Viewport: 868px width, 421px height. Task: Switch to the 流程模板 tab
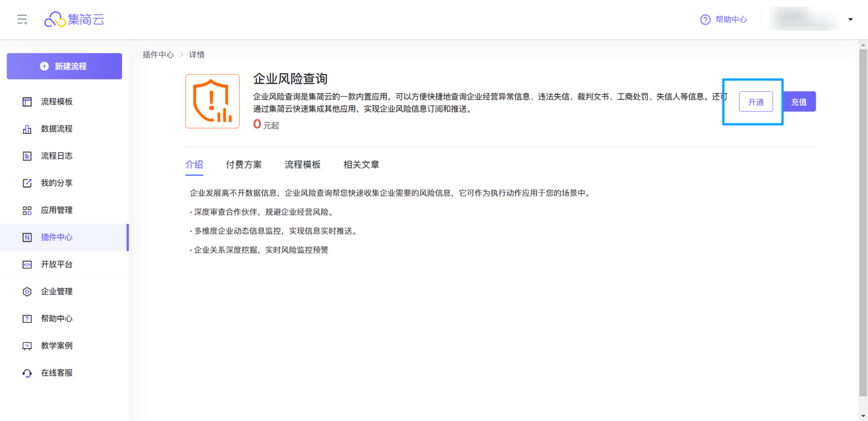click(x=303, y=165)
